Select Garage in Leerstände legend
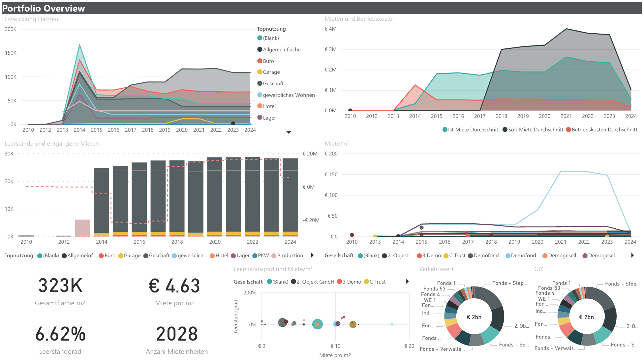 point(129,256)
